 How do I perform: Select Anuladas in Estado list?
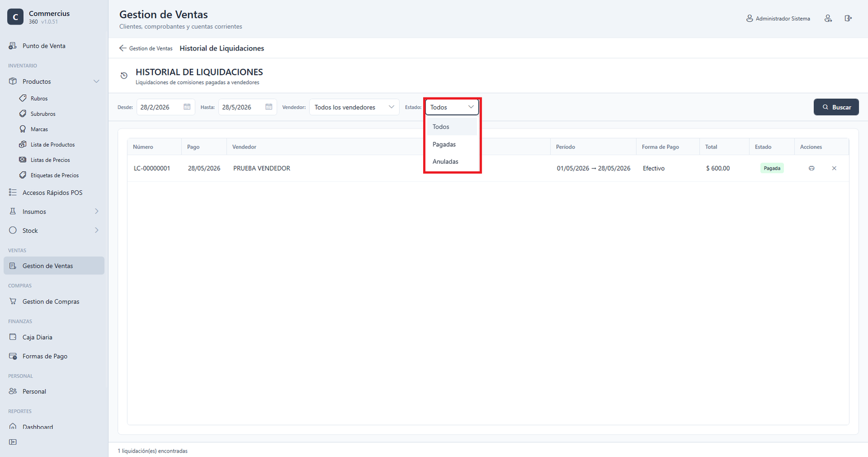(x=452, y=162)
